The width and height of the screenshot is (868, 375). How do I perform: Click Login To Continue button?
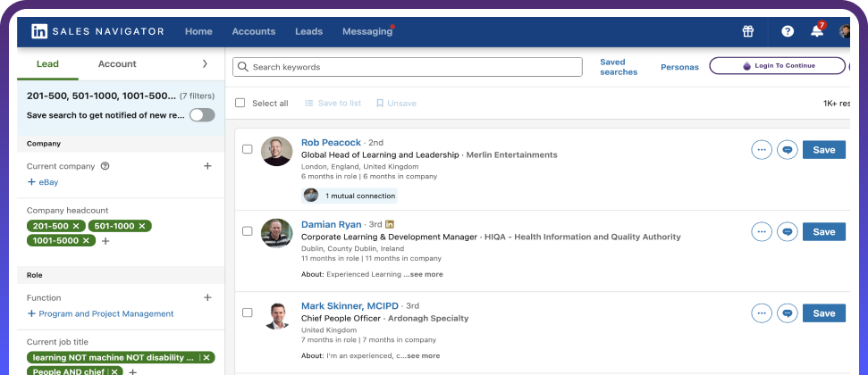pyautogui.click(x=777, y=66)
